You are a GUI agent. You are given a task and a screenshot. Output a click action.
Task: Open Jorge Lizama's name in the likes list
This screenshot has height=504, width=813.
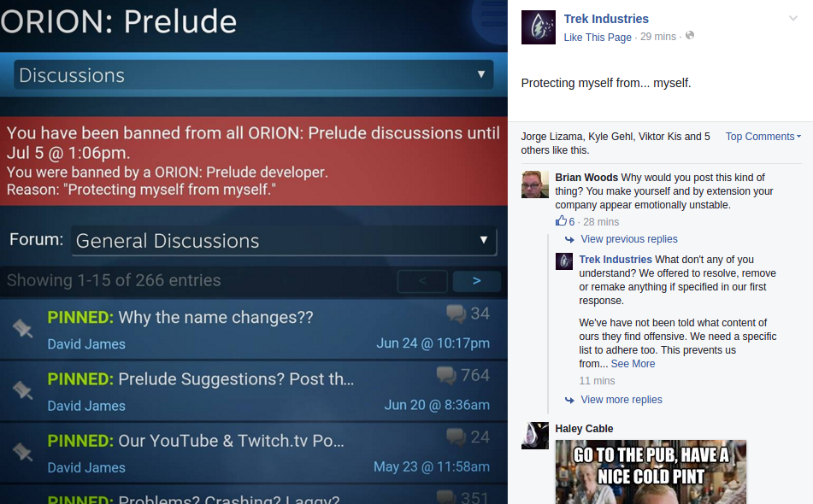551,136
